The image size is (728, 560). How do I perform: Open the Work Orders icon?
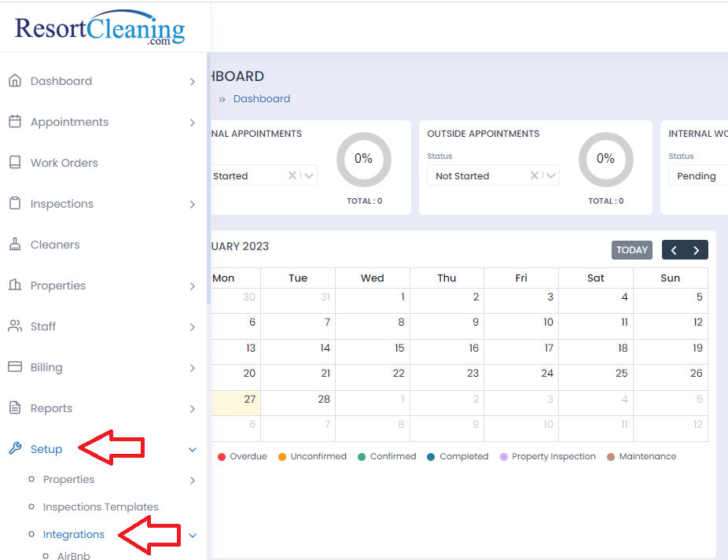pos(17,163)
